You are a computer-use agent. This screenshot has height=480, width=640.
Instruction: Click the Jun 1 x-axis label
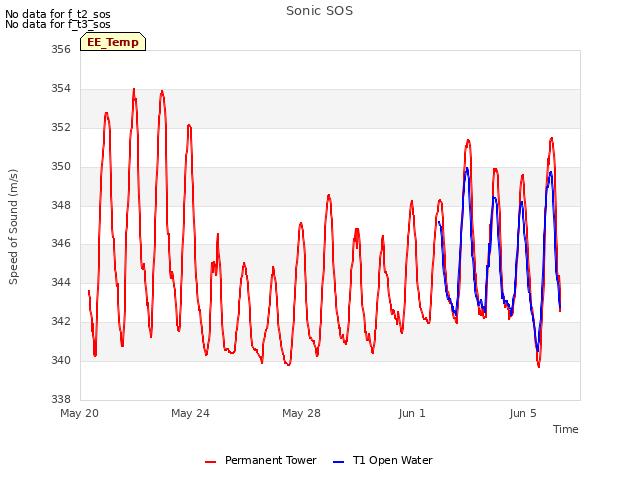[x=412, y=413]
